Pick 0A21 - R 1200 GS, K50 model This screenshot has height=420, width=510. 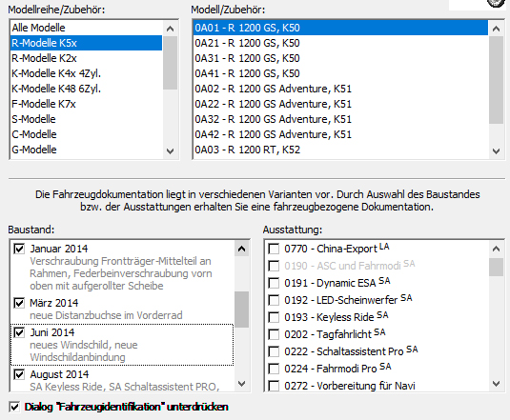(x=340, y=43)
